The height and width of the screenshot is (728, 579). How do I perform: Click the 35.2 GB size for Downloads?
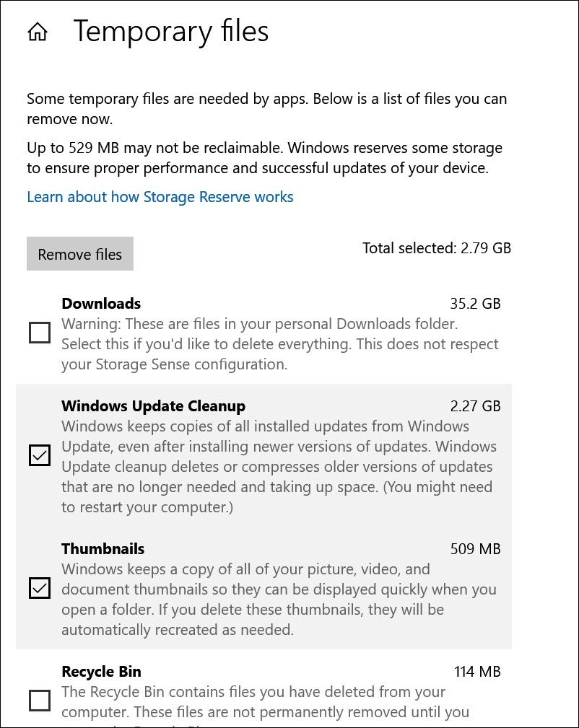click(x=477, y=304)
